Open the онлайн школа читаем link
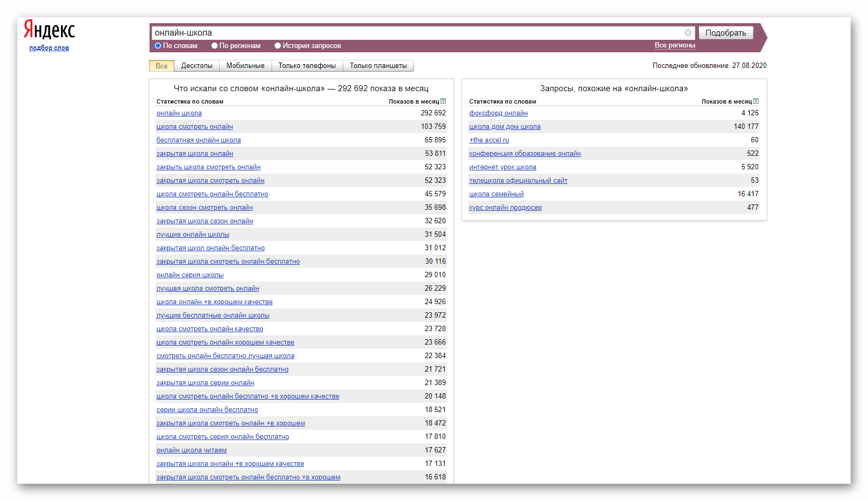 tap(192, 450)
